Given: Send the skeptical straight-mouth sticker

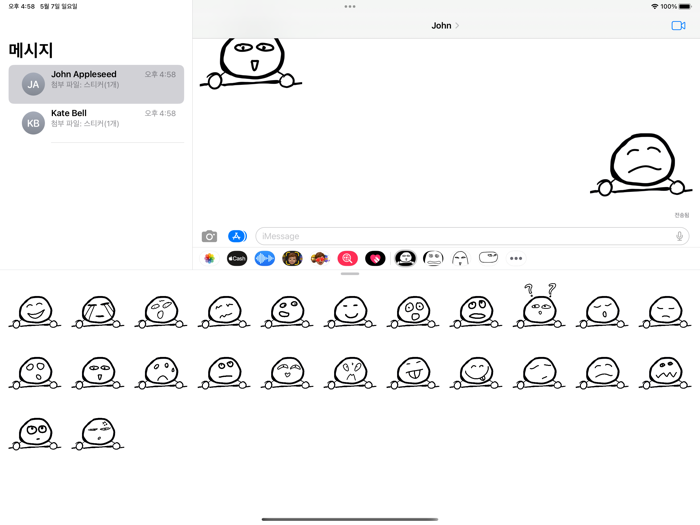Looking at the screenshot, I should click(x=224, y=373).
